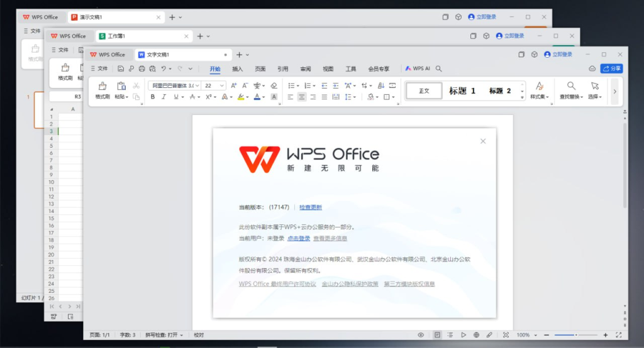Toggle eye-protection mode with the status bar eye icon
Viewport: 644px width, 348px height.
click(421, 335)
